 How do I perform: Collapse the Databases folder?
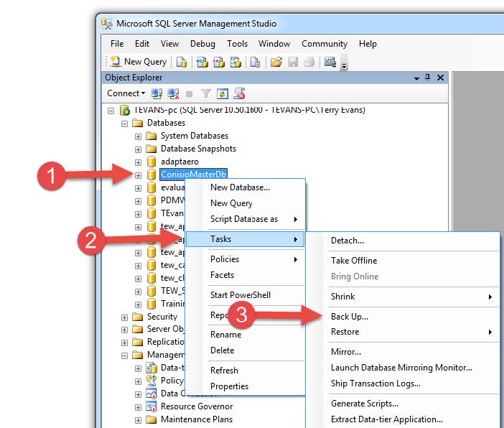click(x=124, y=124)
